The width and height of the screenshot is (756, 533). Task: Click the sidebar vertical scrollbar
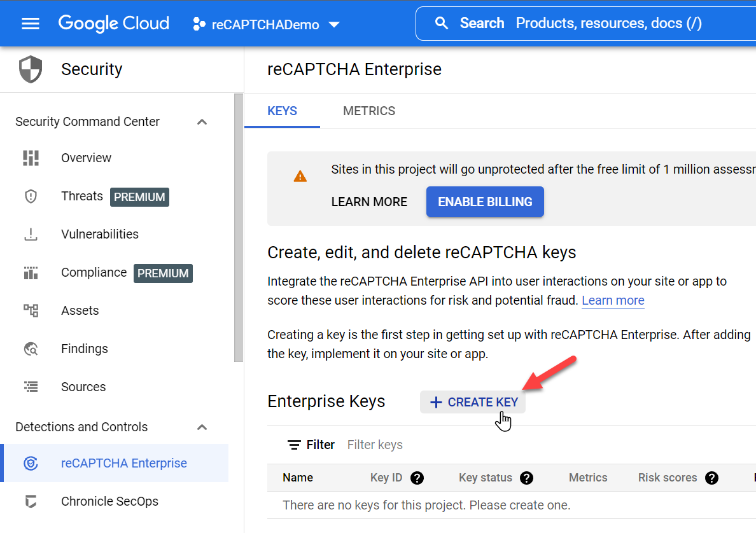pos(239,228)
